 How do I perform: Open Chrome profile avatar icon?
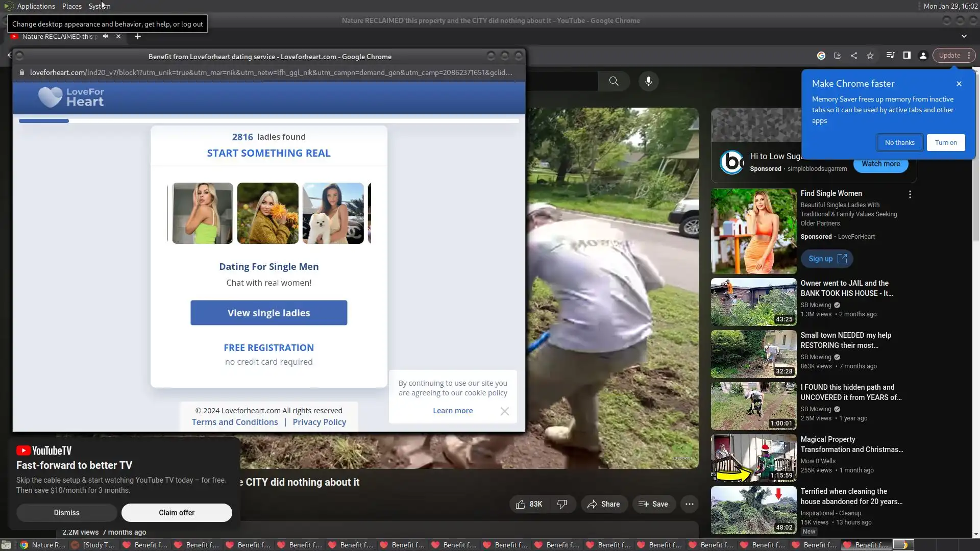tap(923, 56)
